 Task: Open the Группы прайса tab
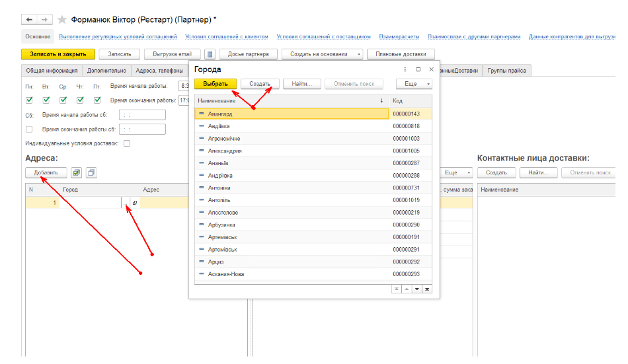(x=507, y=71)
